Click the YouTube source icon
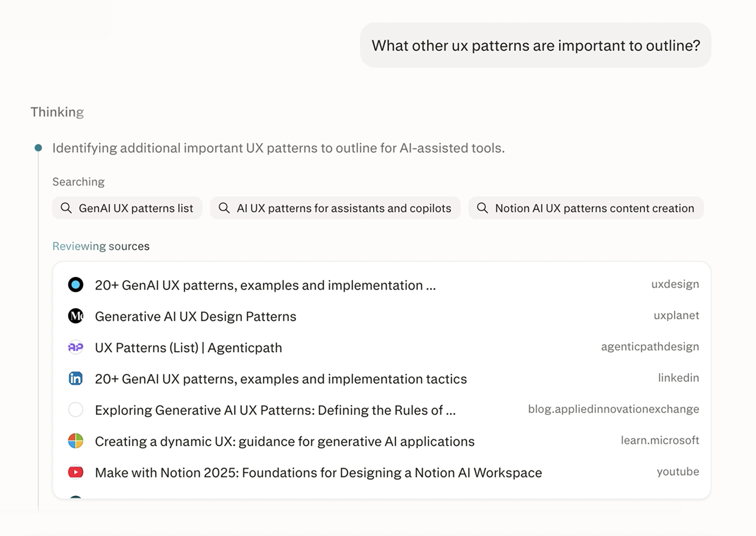756x536 pixels. tap(76, 473)
